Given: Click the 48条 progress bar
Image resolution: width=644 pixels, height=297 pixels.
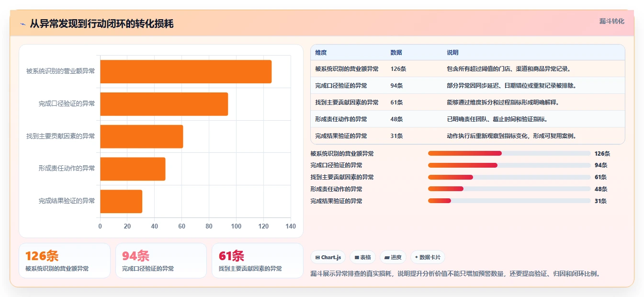Looking at the screenshot, I should tap(509, 189).
